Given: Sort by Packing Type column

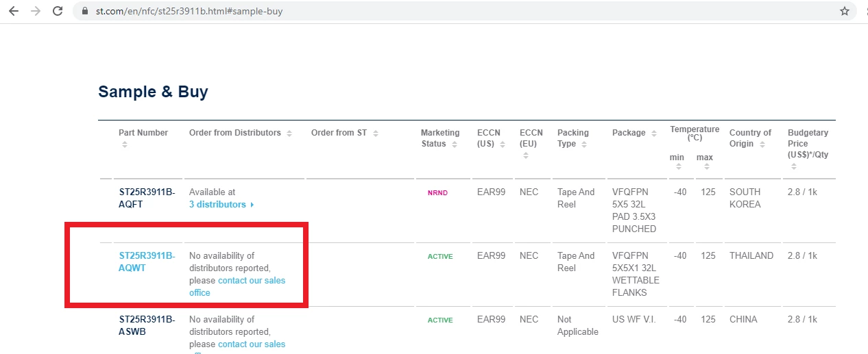Looking at the screenshot, I should (584, 144).
